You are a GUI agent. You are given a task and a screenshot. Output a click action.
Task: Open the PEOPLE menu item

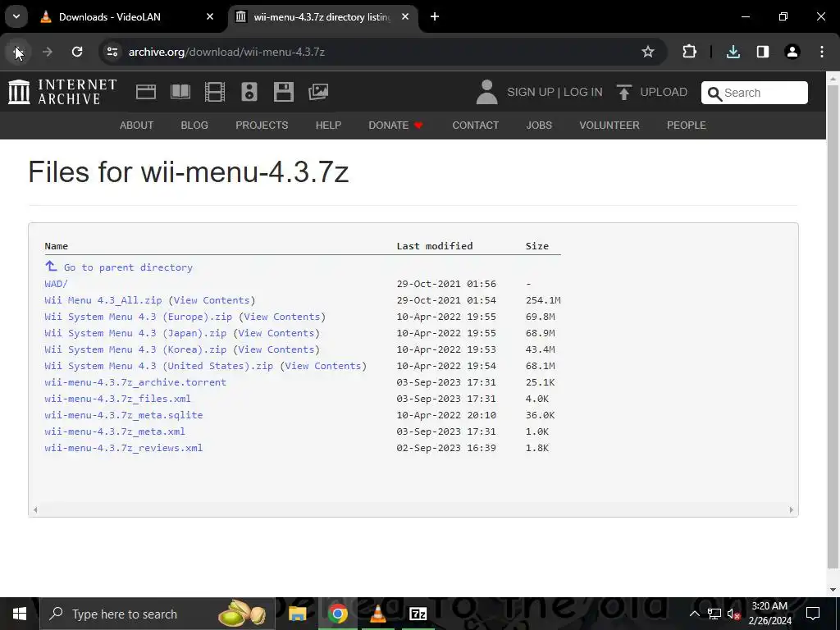pyautogui.click(x=687, y=126)
